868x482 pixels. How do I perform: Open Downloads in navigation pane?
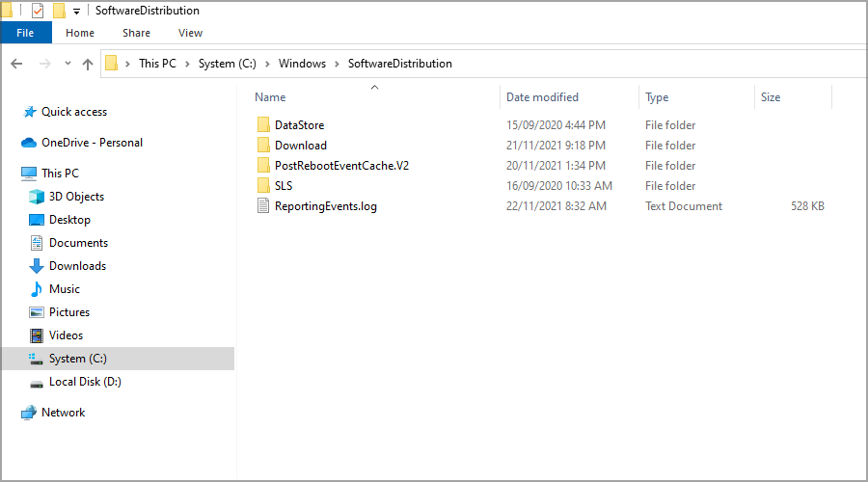[x=77, y=266]
